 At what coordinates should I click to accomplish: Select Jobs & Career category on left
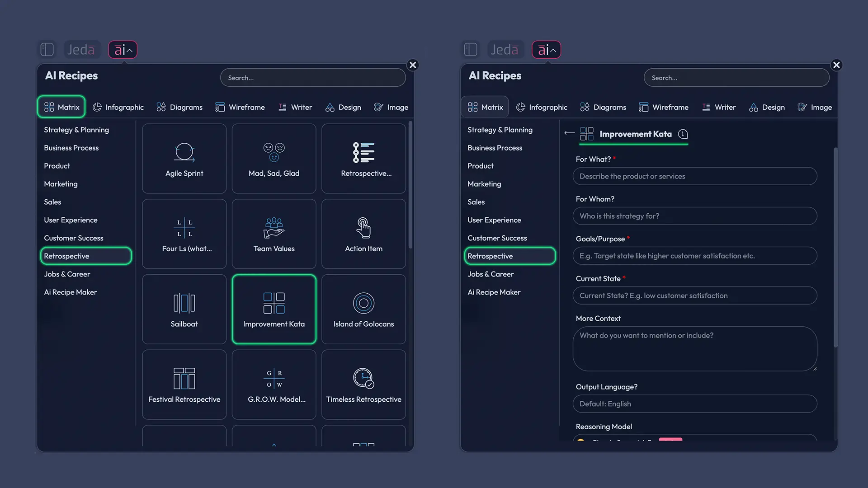tap(67, 274)
